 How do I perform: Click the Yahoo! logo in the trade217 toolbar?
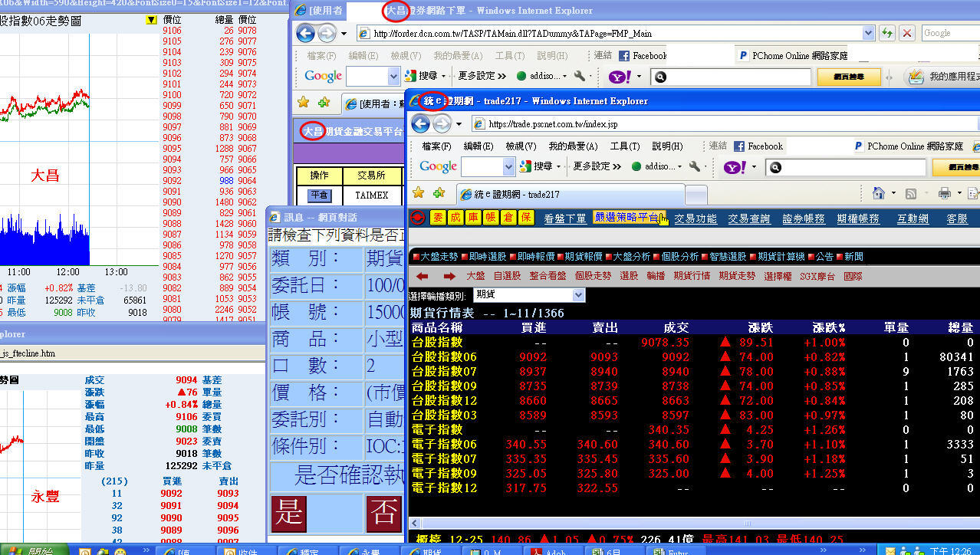pos(735,167)
